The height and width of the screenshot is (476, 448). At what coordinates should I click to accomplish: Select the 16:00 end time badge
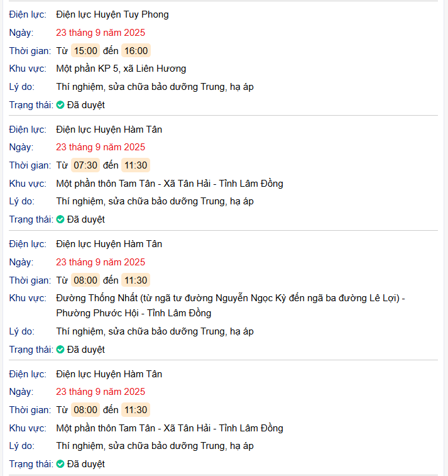[136, 51]
